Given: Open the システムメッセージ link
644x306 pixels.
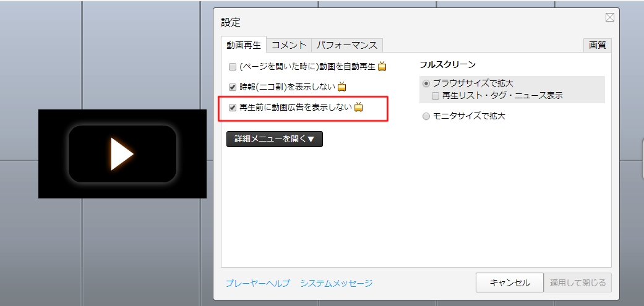Looking at the screenshot, I should tap(336, 283).
